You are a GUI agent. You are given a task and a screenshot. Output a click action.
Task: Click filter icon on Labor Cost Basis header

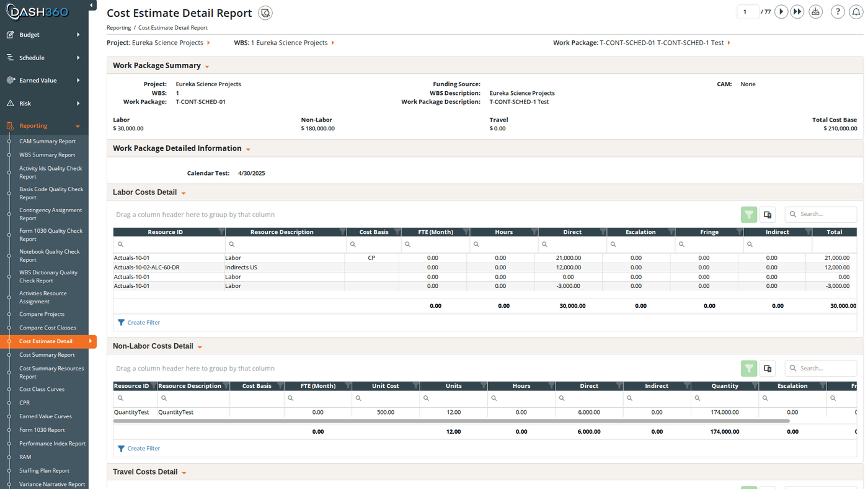pyautogui.click(x=397, y=232)
